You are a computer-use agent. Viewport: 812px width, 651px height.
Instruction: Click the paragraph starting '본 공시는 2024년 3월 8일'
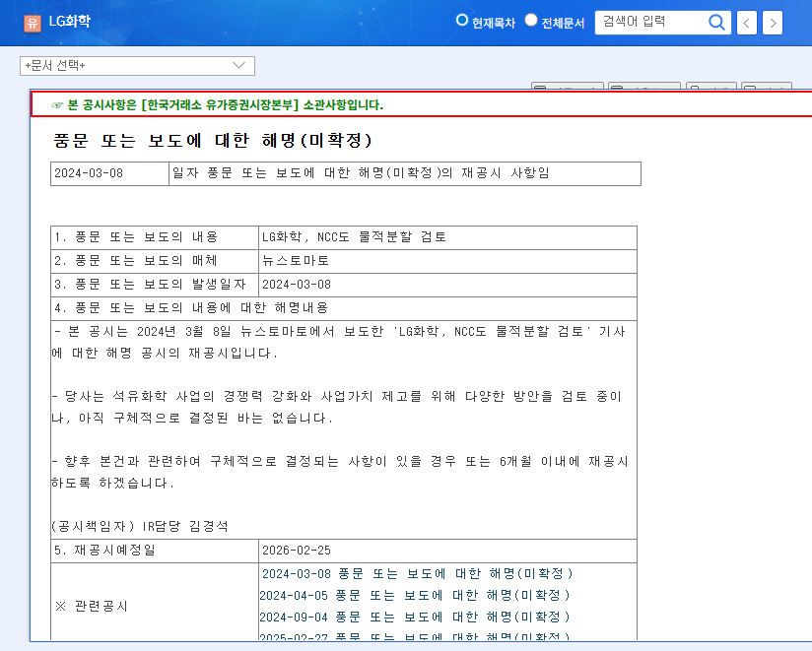[339, 342]
